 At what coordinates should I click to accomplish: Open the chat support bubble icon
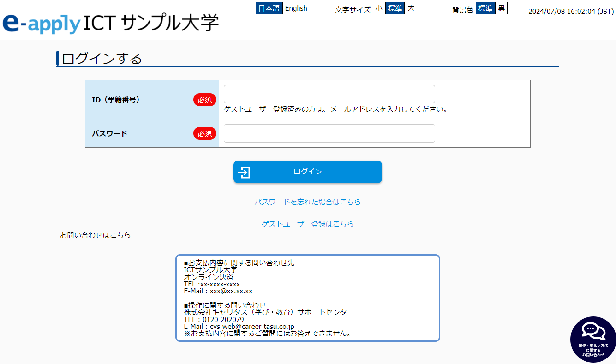(593, 339)
